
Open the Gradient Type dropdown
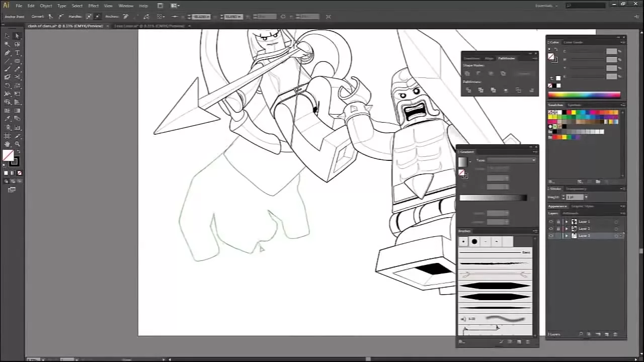(x=511, y=160)
